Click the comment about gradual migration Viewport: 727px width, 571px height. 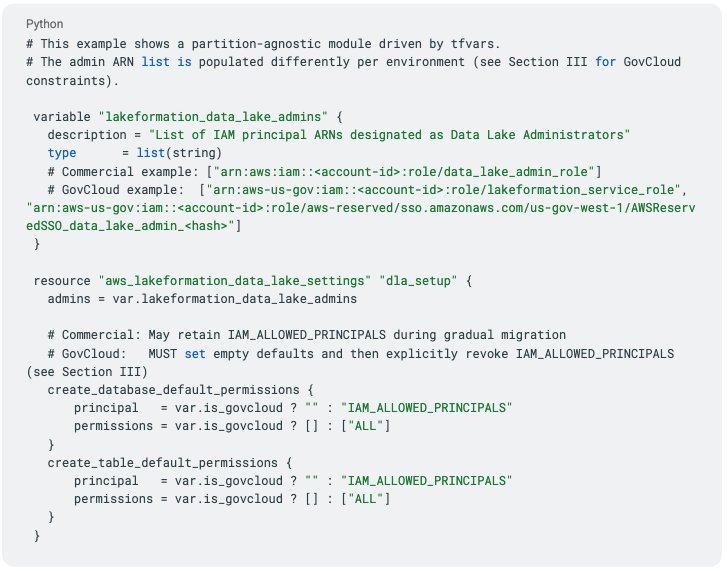306,335
